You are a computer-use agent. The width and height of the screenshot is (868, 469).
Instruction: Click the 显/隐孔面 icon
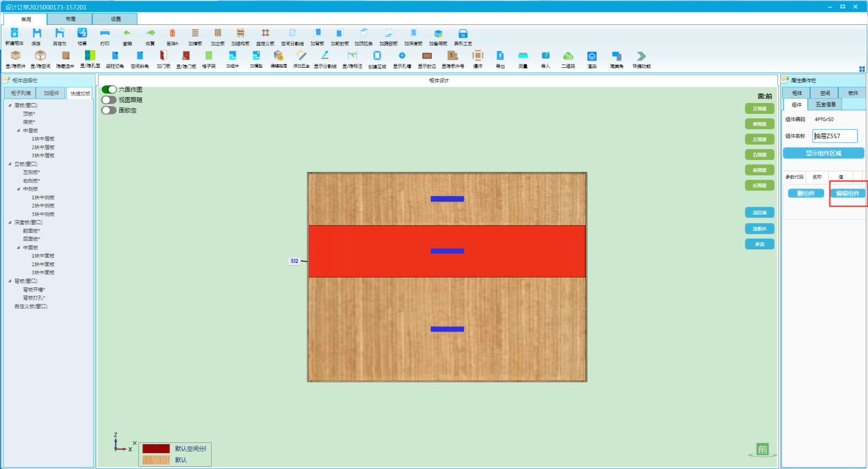tap(90, 56)
